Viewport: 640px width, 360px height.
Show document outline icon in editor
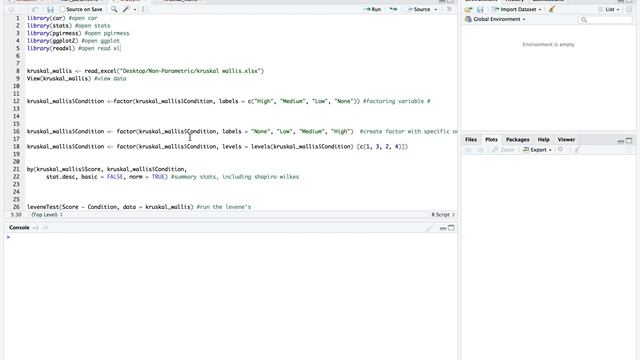click(449, 9)
